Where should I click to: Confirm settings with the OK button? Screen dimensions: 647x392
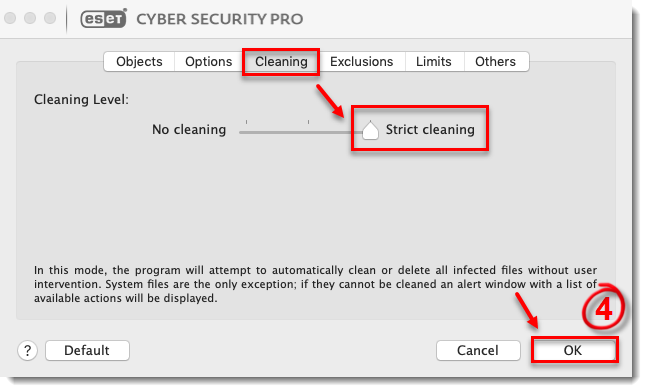[573, 351]
